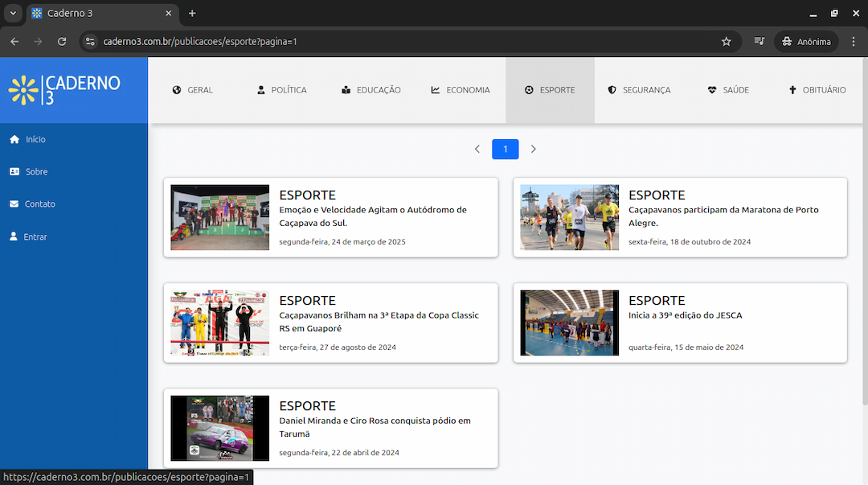
Task: Open the Tarumã race car thumbnail
Action: click(x=219, y=428)
